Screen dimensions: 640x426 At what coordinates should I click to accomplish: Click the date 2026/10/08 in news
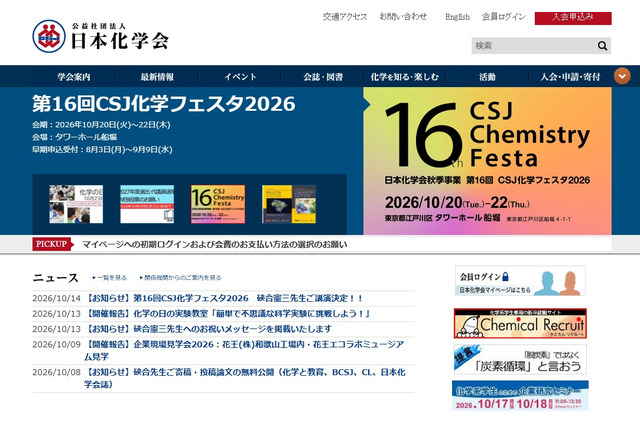point(56,372)
